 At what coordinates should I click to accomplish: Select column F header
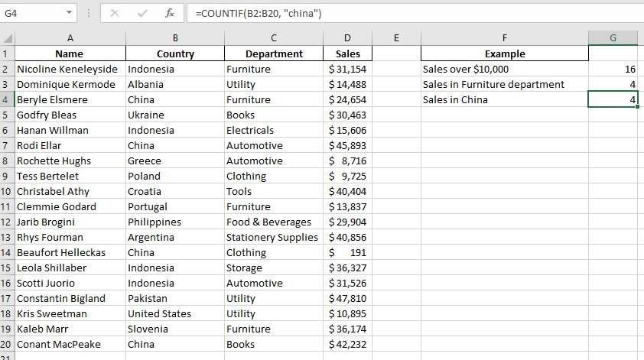point(505,38)
